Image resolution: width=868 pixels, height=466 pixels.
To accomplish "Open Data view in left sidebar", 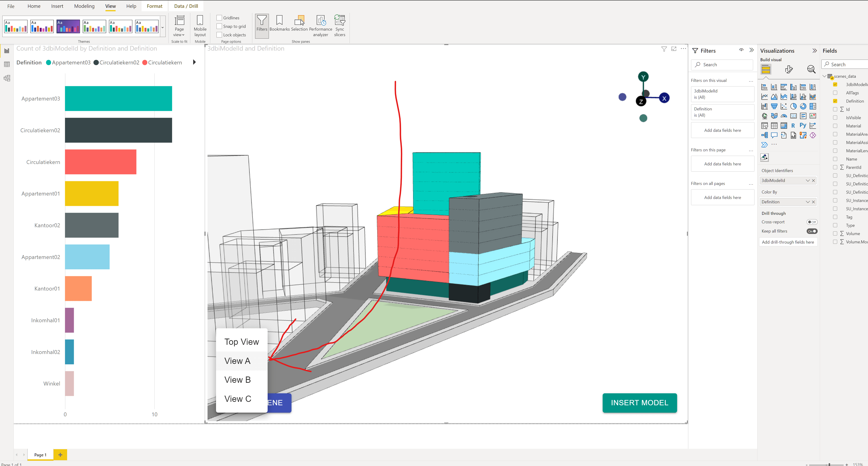I will coord(7,64).
